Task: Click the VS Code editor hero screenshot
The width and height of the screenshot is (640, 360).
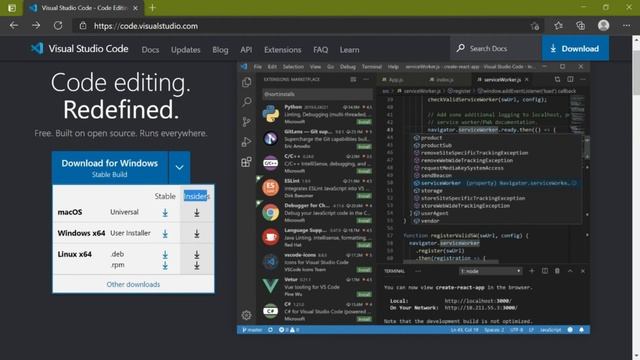Action: tap(413, 198)
